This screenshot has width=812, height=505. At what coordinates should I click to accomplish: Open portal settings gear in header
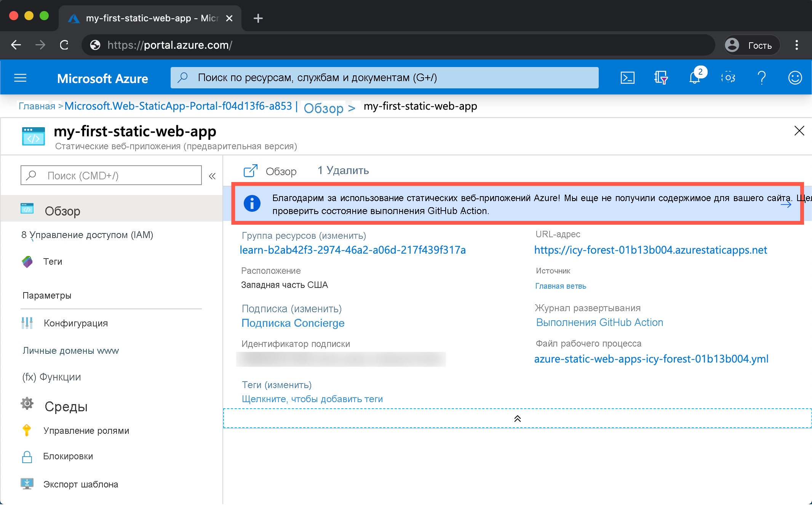[728, 78]
